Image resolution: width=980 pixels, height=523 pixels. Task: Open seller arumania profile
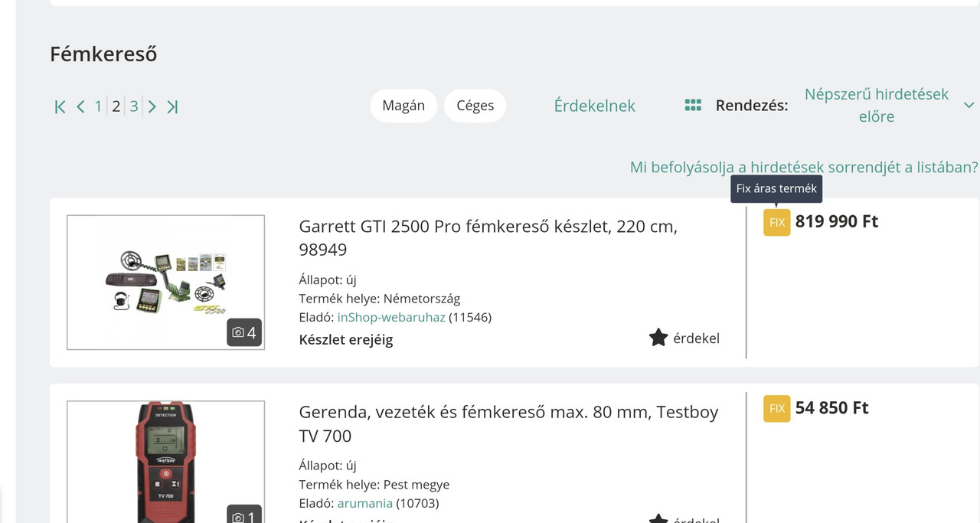[x=365, y=503]
